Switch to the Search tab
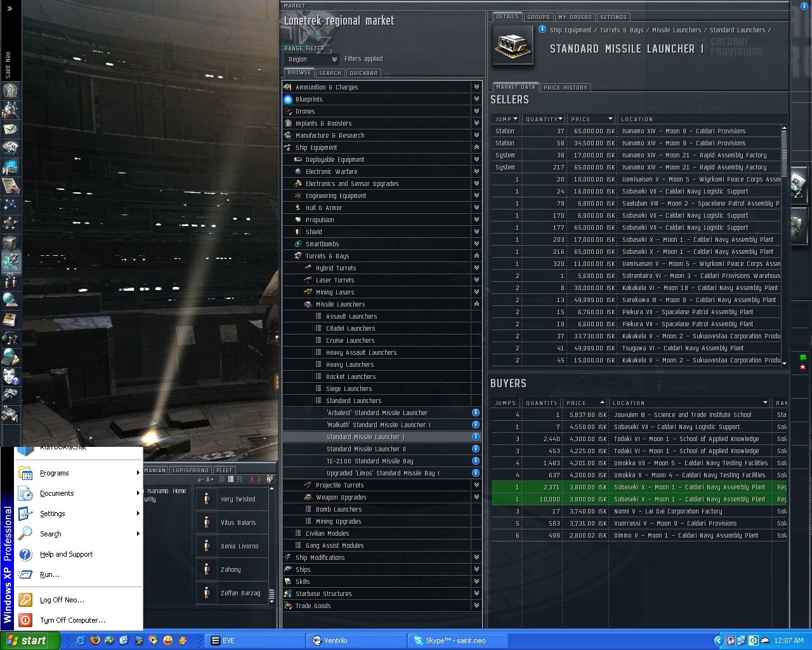The width and height of the screenshot is (812, 650). tap(330, 73)
